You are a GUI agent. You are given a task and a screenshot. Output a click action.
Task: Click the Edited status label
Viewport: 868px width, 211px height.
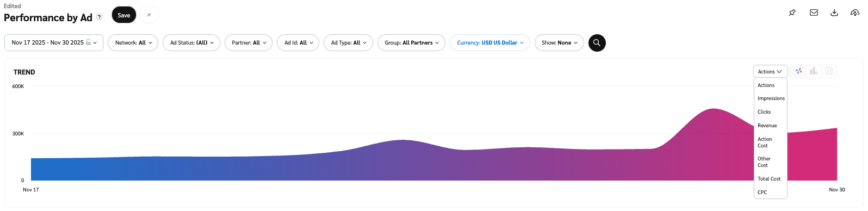13,6
